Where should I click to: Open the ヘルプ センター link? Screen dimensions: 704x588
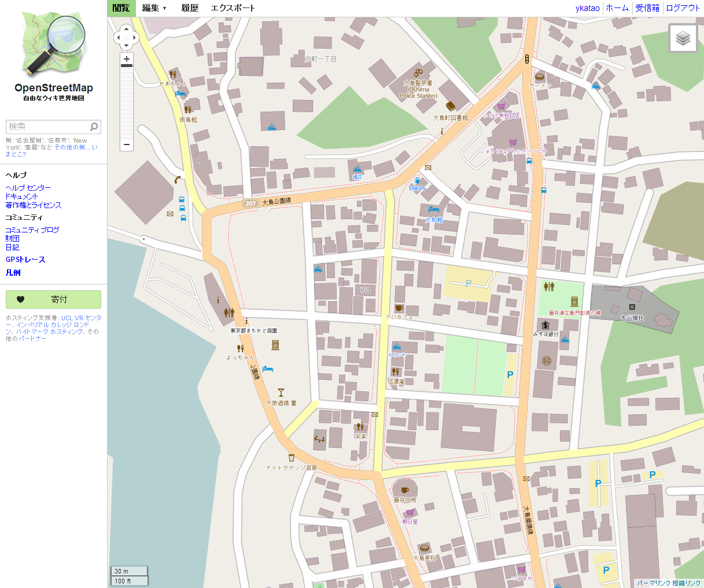click(x=28, y=188)
